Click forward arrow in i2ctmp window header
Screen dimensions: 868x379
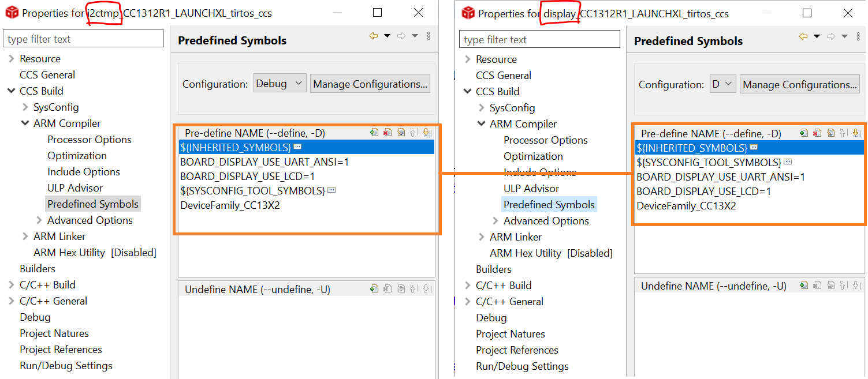(x=401, y=36)
